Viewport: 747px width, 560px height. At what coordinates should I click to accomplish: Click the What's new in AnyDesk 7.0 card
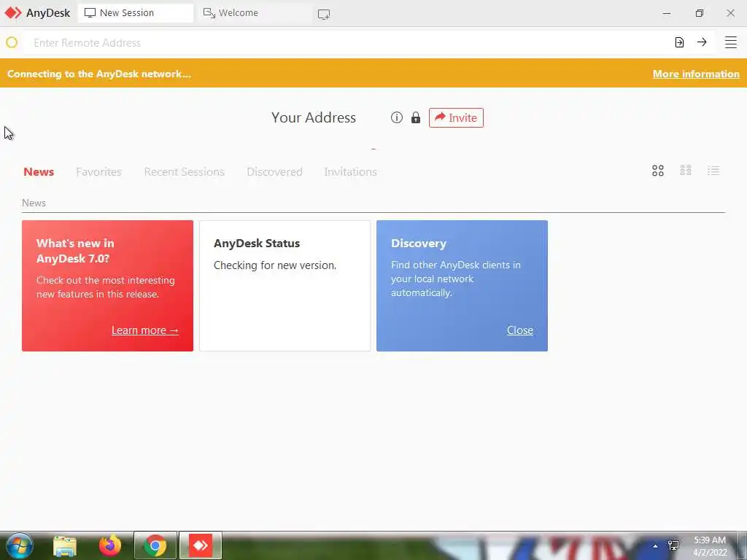(x=108, y=286)
